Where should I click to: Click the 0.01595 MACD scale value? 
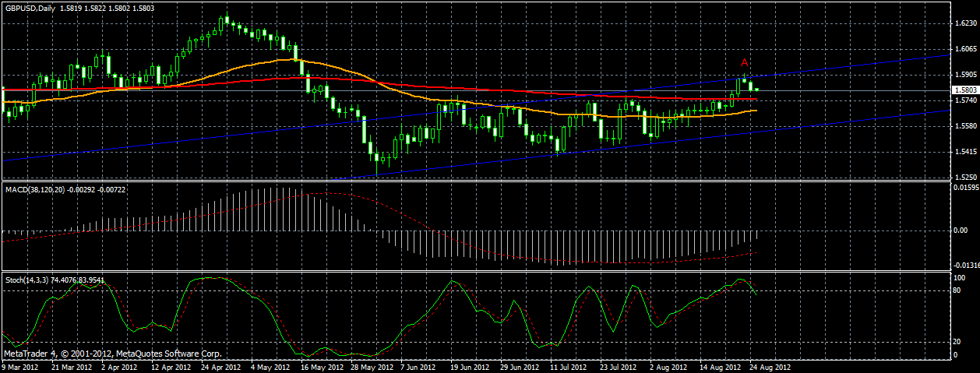(x=966, y=188)
